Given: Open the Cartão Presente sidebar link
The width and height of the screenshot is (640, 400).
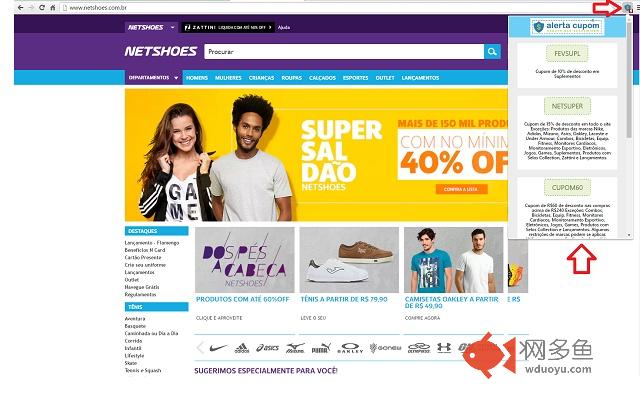Looking at the screenshot, I should pyautogui.click(x=143, y=258).
